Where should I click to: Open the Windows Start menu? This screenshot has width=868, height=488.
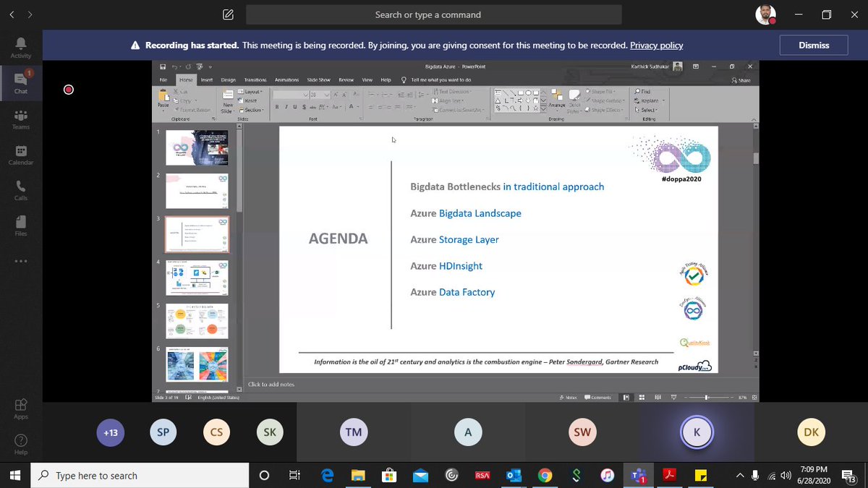15,475
